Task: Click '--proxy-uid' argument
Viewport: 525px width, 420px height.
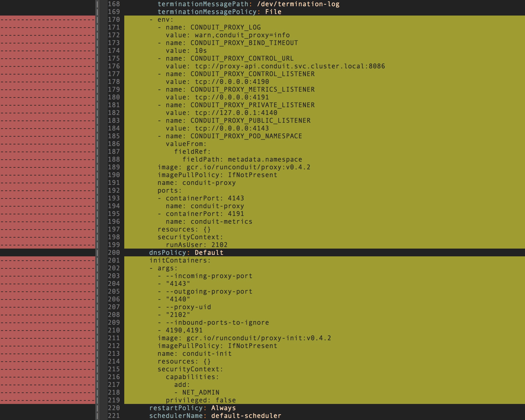Action: [x=188, y=307]
